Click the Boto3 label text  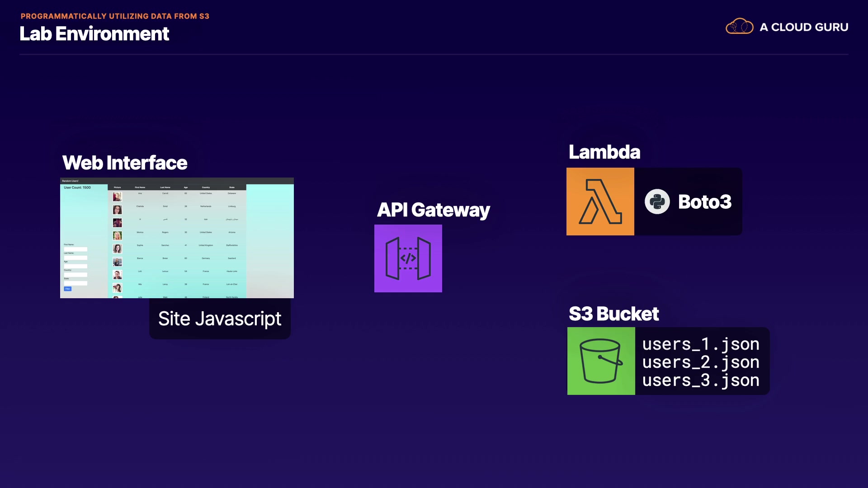704,202
